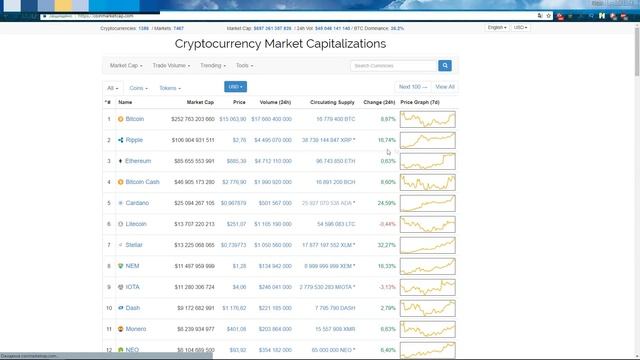This screenshot has height=360, width=640.
Task: Open the English language dropdown
Action: pos(497,27)
